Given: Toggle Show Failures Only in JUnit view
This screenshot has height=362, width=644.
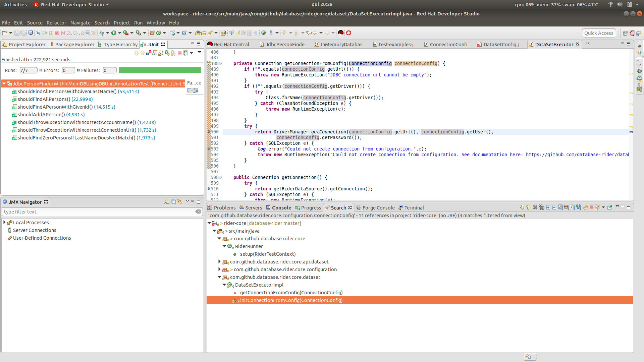Looking at the screenshot, I should tap(149, 53).
